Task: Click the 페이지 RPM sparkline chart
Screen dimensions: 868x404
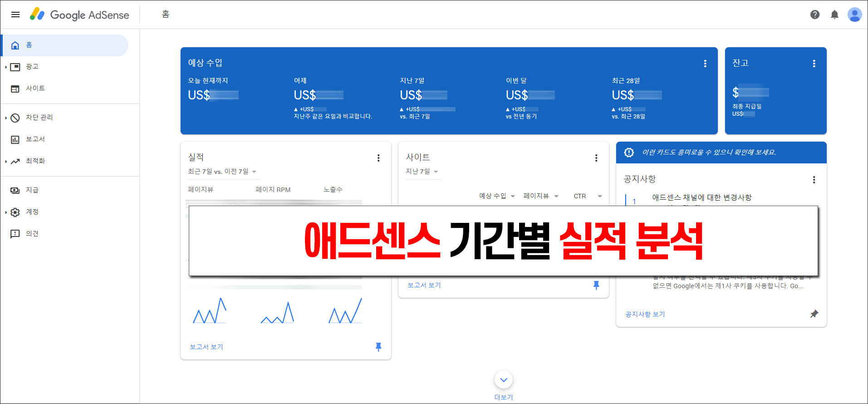Action: click(x=277, y=312)
